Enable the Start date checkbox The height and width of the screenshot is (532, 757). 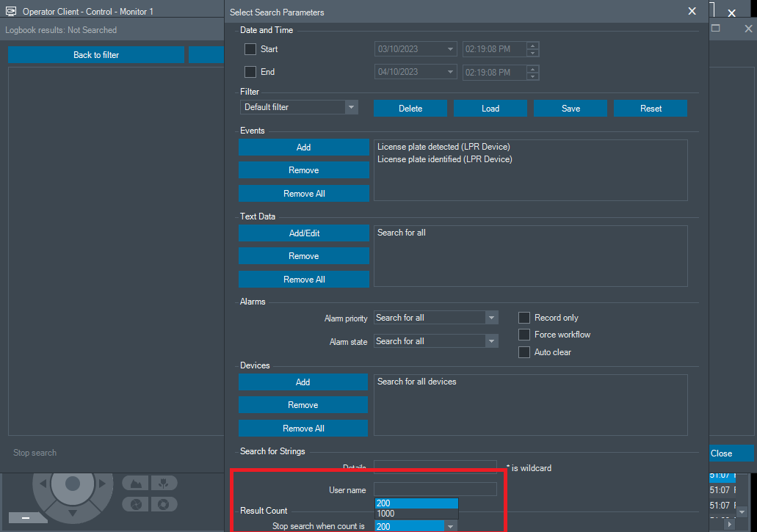[250, 49]
